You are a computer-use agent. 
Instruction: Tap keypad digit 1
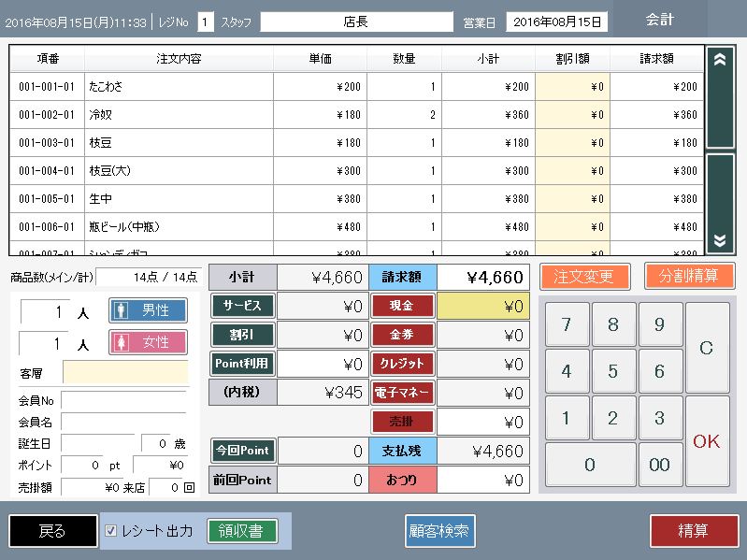pos(567,418)
